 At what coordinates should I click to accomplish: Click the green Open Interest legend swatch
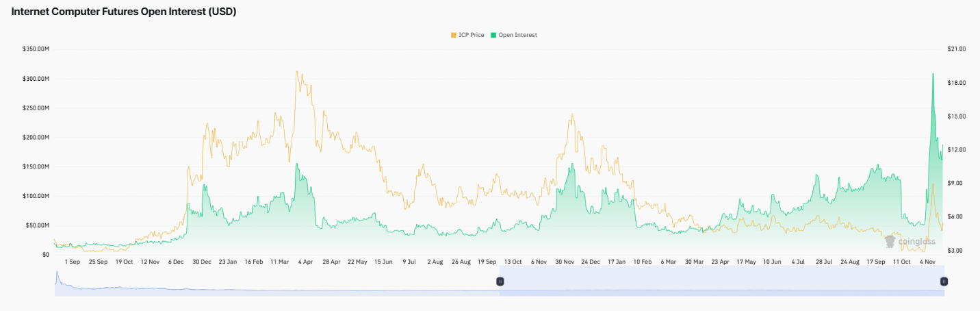(x=493, y=35)
